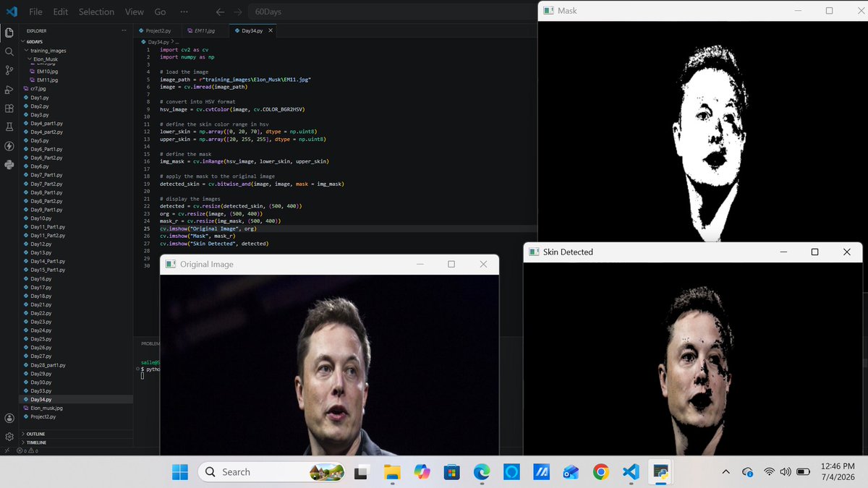868x488 pixels.
Task: Open Copilot icon in taskbar
Action: pyautogui.click(x=421, y=472)
